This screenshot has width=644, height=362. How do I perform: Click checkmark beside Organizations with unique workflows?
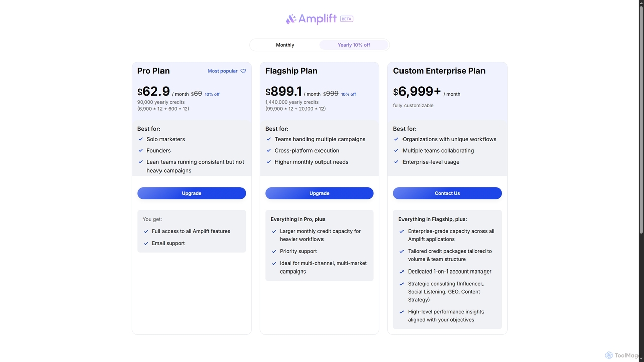click(396, 139)
